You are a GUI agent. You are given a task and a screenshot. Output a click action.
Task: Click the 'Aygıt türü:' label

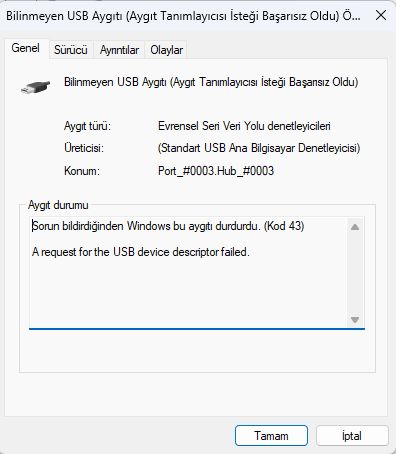click(x=87, y=126)
